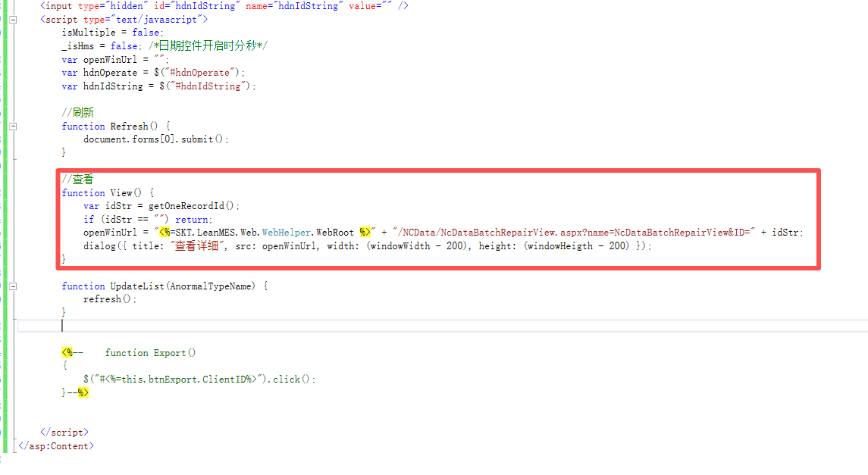Collapse the UpdateList function outline
The height and width of the screenshot is (475, 868).
13,286
